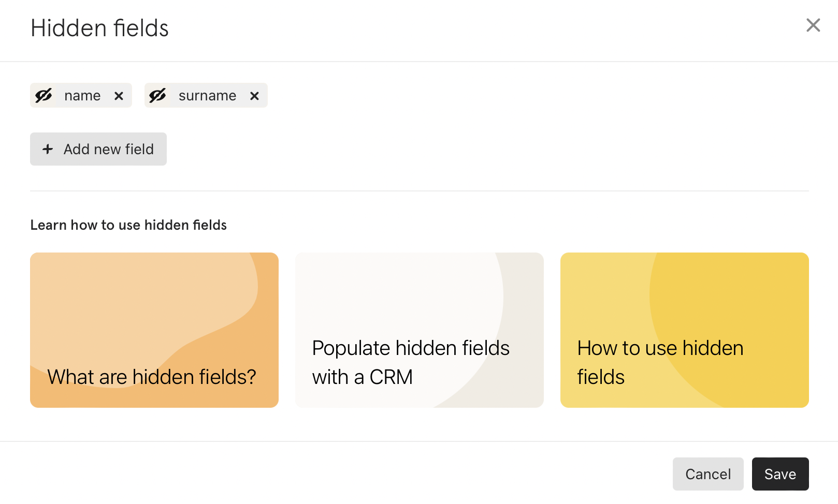
Task: Click the 'Learn how to use hidden fields' heading
Action: (128, 225)
